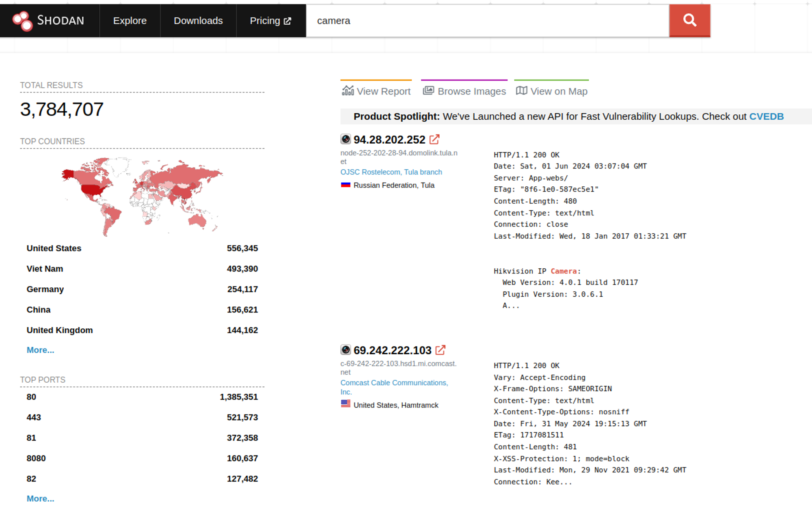This screenshot has width=812, height=513.
Task: Click the TOP PORTS heading
Action: pos(43,380)
